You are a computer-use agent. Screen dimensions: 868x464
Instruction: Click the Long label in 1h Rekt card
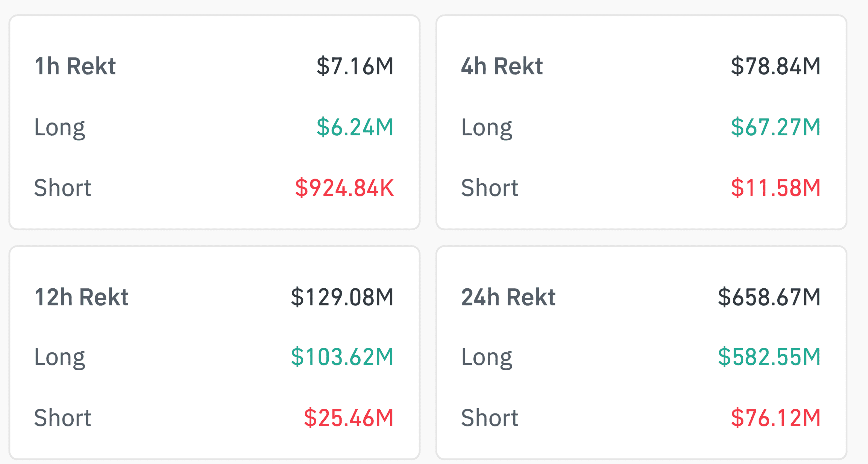click(x=60, y=128)
